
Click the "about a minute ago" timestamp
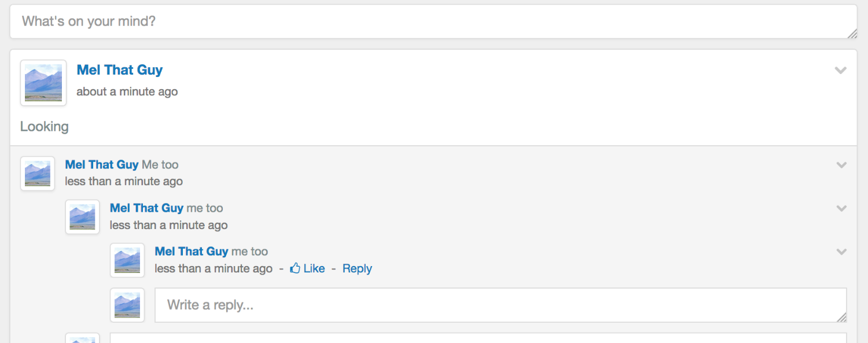point(127,91)
